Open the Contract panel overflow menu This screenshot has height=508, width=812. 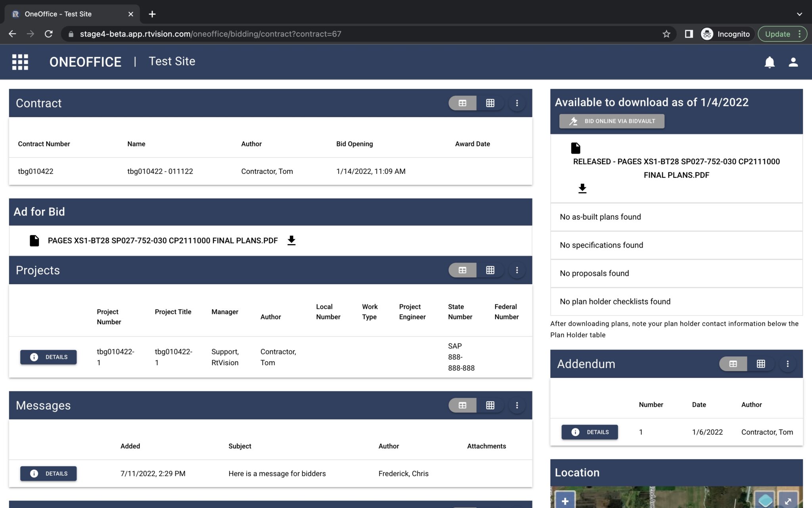tap(517, 103)
